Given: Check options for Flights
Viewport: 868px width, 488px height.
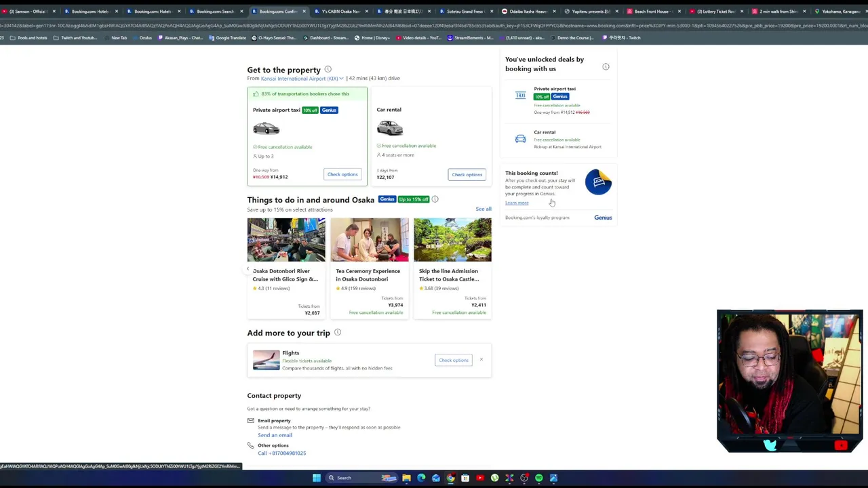Looking at the screenshot, I should pyautogui.click(x=454, y=360).
